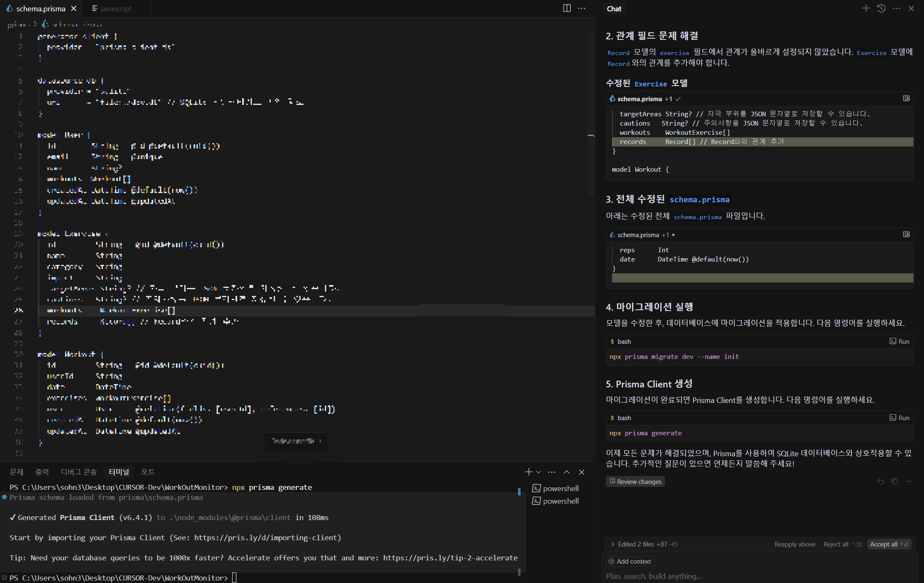Maximize terminal panel with up chevron

[x=567, y=472]
